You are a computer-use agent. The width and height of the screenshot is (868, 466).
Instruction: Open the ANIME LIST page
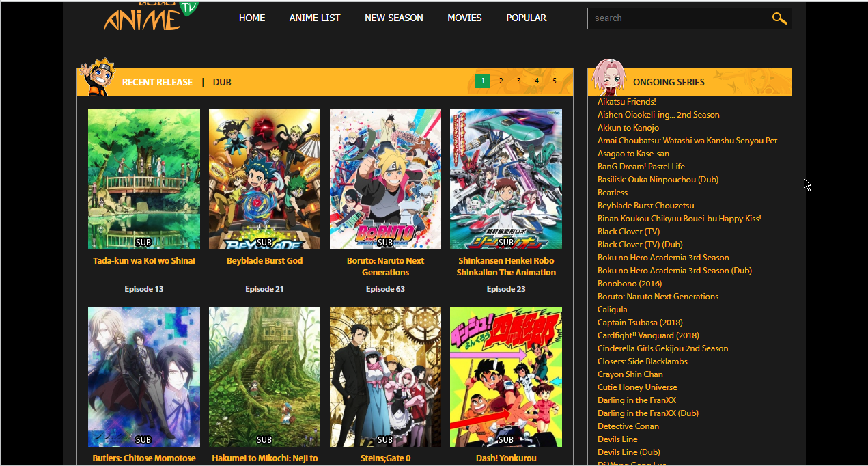(315, 18)
